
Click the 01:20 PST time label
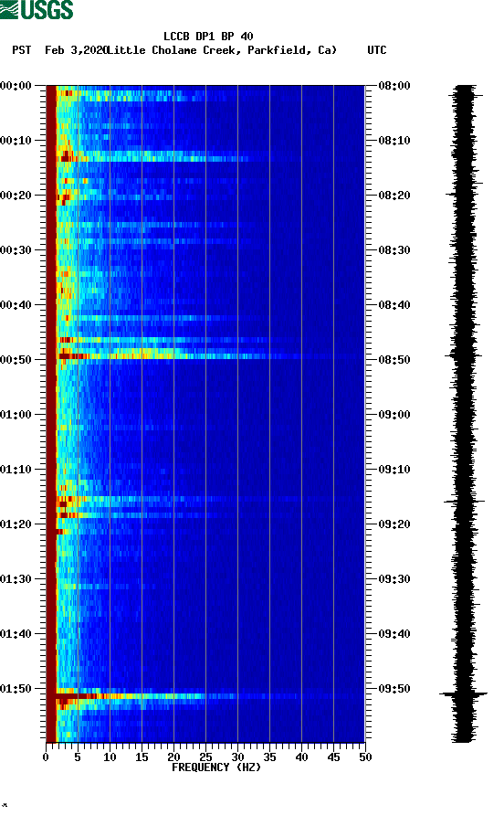pos(16,524)
